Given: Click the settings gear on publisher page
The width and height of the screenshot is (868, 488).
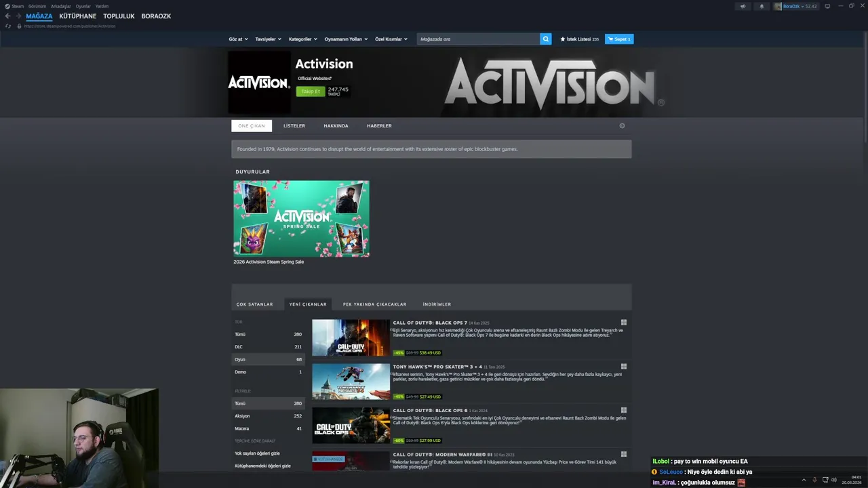Looking at the screenshot, I should click(x=622, y=125).
